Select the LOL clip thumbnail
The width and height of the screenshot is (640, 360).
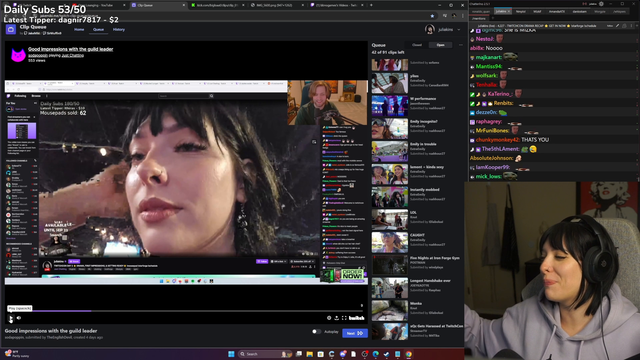[390, 220]
